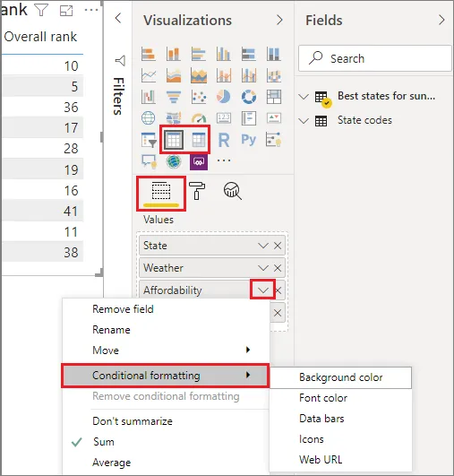Screen dimensions: 454x476
Task: Select the Python visual icon
Action: (x=249, y=140)
